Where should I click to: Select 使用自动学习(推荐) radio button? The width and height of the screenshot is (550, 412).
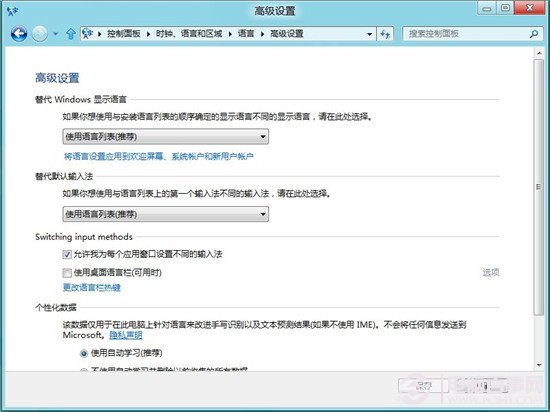coord(84,353)
